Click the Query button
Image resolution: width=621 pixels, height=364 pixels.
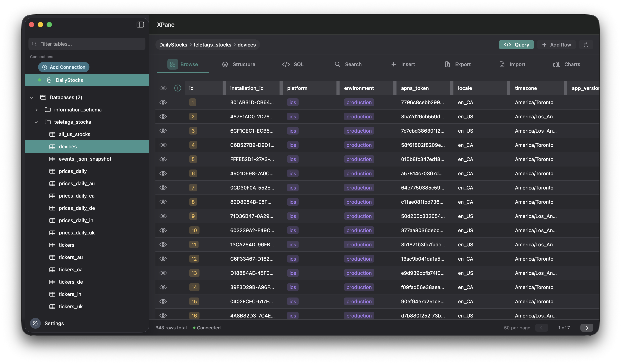coord(516,45)
